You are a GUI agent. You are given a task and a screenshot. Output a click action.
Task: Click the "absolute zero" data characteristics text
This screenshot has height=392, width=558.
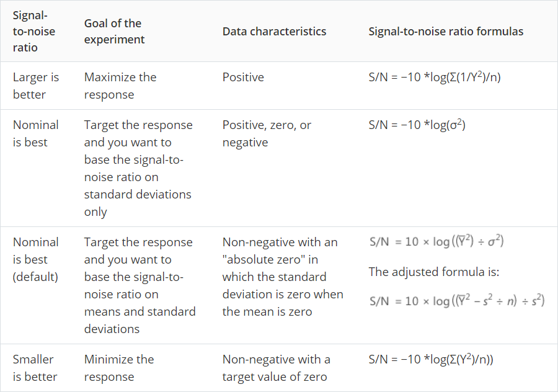pyautogui.click(x=280, y=277)
